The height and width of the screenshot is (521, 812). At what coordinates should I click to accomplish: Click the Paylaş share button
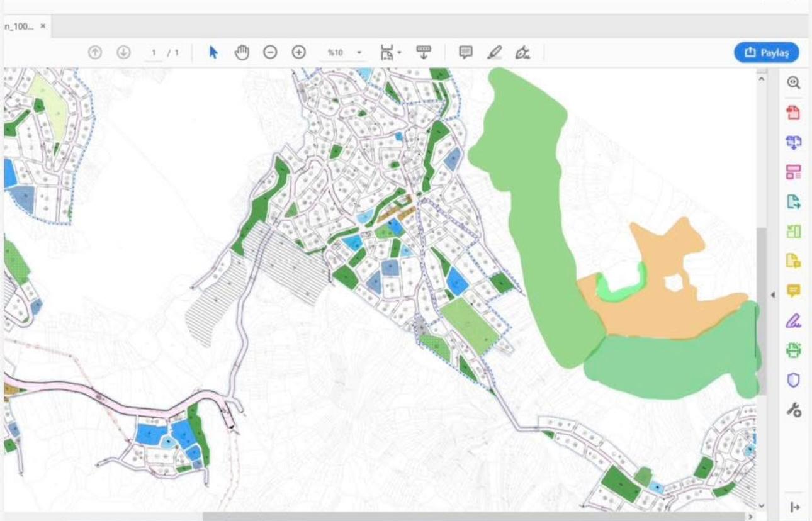pos(766,53)
